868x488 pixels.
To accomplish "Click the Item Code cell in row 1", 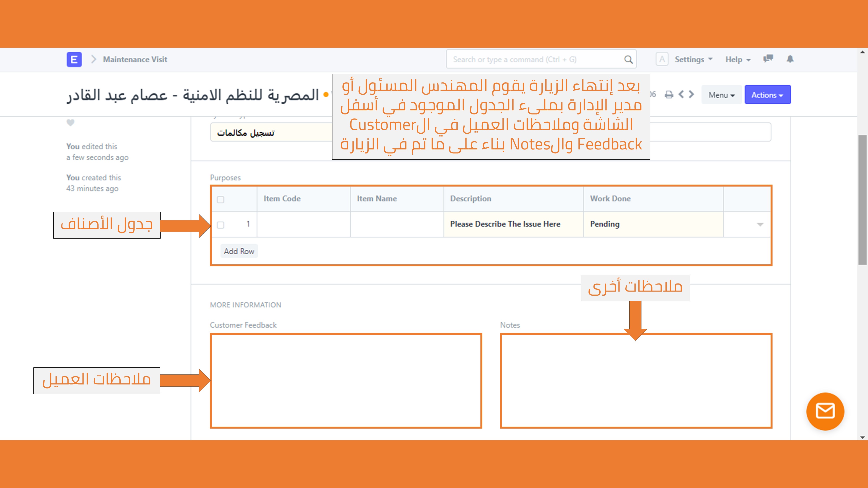I will 303,224.
